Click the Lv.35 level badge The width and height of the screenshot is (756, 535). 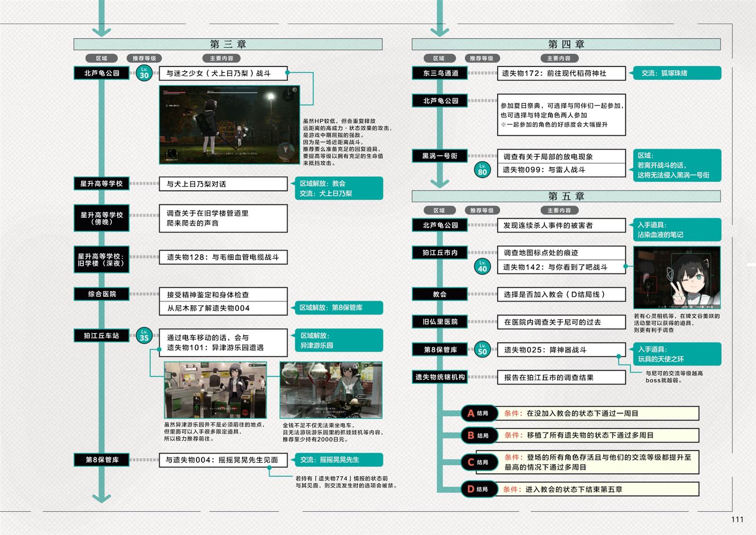(x=144, y=336)
